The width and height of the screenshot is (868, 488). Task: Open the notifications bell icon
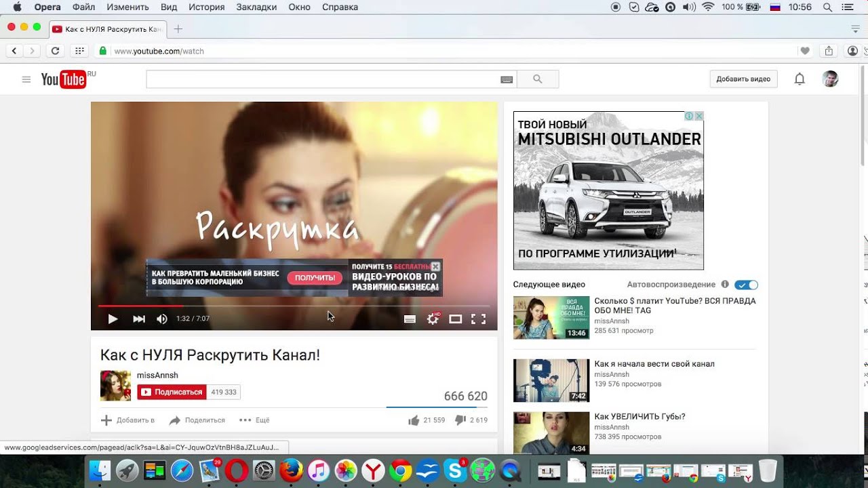point(800,79)
